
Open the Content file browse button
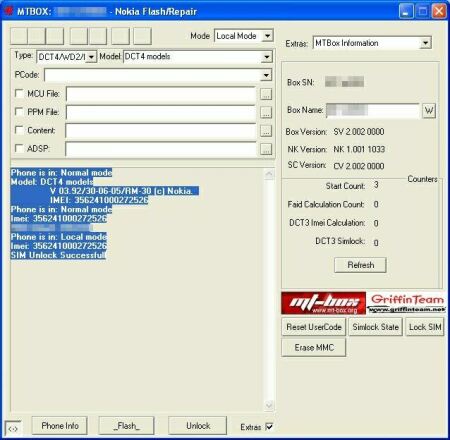(x=266, y=131)
